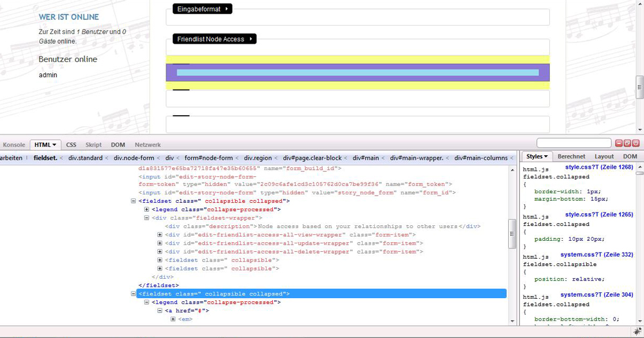Open the Layout side panel tab

603,156
